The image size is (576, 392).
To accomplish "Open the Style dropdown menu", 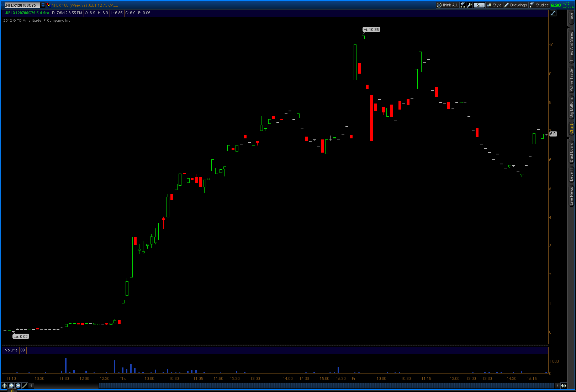I will click(x=494, y=5).
